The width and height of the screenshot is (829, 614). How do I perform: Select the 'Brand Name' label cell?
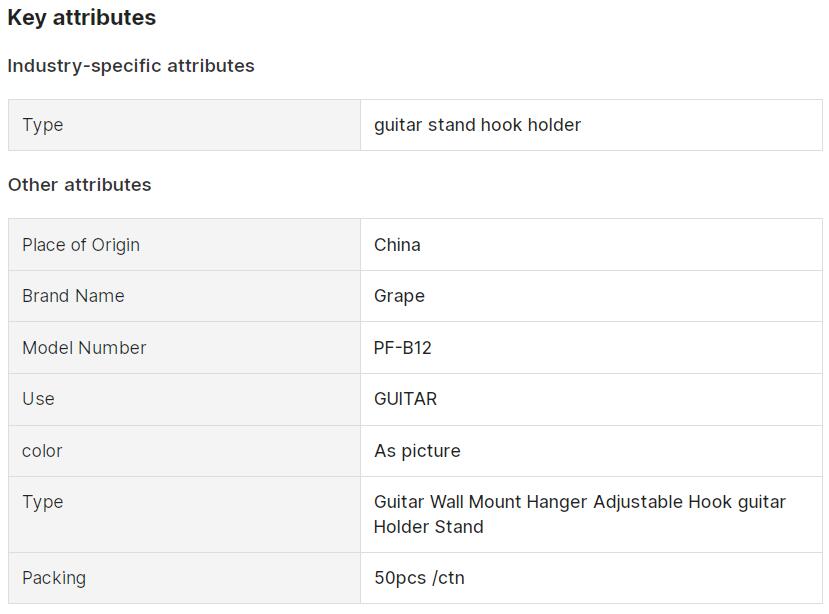tap(73, 296)
